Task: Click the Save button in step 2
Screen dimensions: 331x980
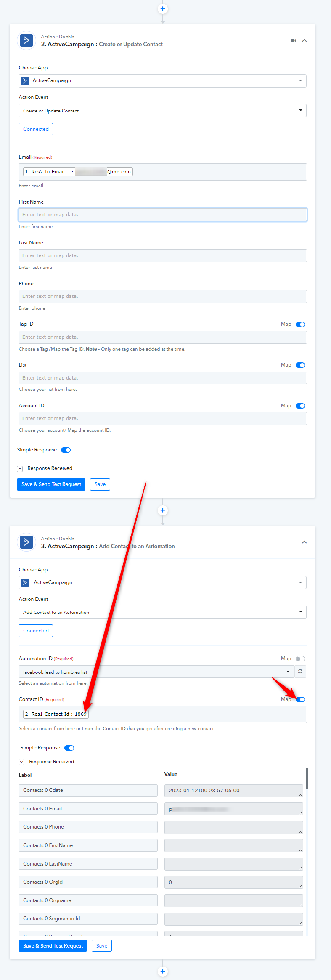Action: click(x=100, y=485)
